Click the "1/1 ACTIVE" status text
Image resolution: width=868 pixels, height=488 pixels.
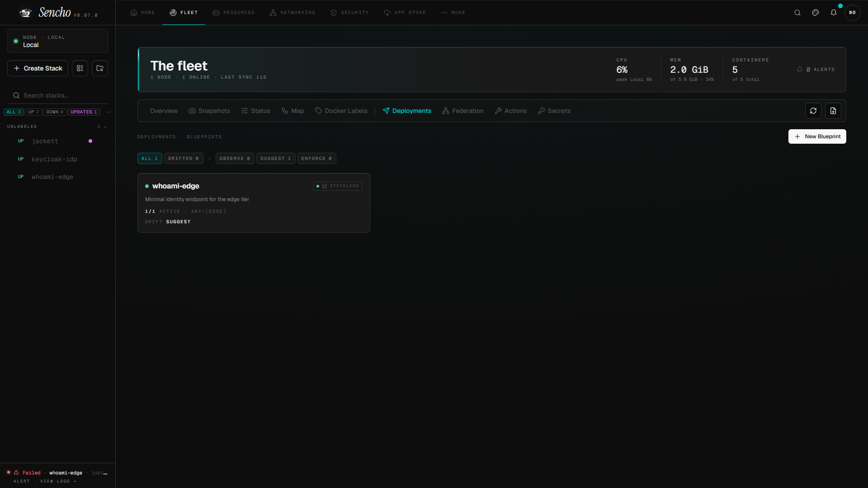(x=163, y=211)
